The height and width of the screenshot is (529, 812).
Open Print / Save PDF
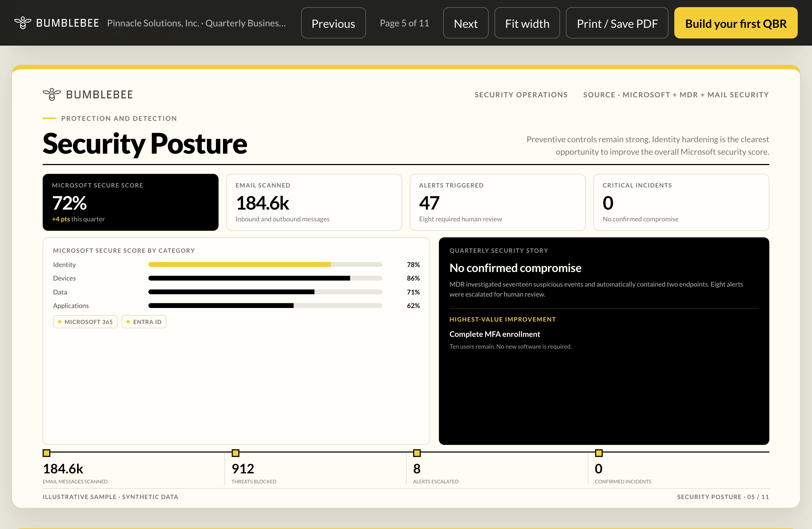pyautogui.click(x=617, y=23)
